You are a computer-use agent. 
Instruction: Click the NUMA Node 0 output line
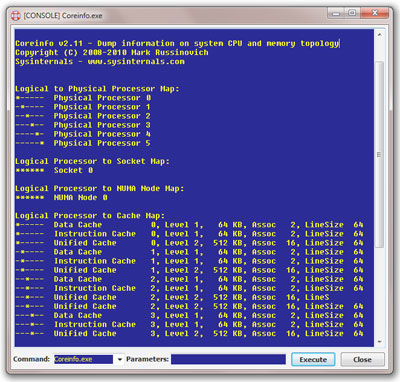(62, 198)
